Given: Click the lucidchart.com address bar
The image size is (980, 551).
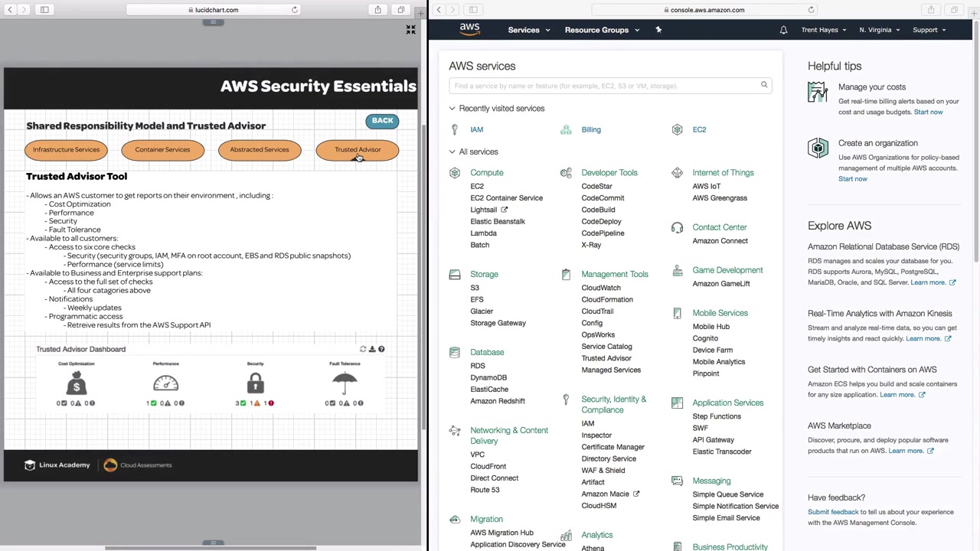Looking at the screenshot, I should pos(213,10).
